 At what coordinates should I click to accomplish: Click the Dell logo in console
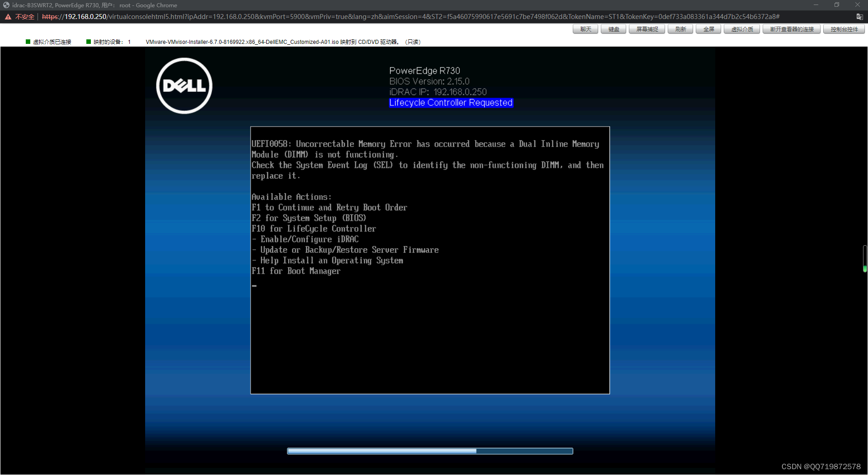[x=184, y=85]
